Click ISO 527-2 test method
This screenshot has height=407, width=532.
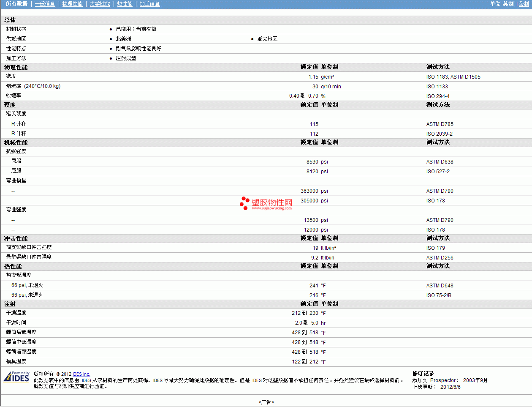[x=438, y=172]
